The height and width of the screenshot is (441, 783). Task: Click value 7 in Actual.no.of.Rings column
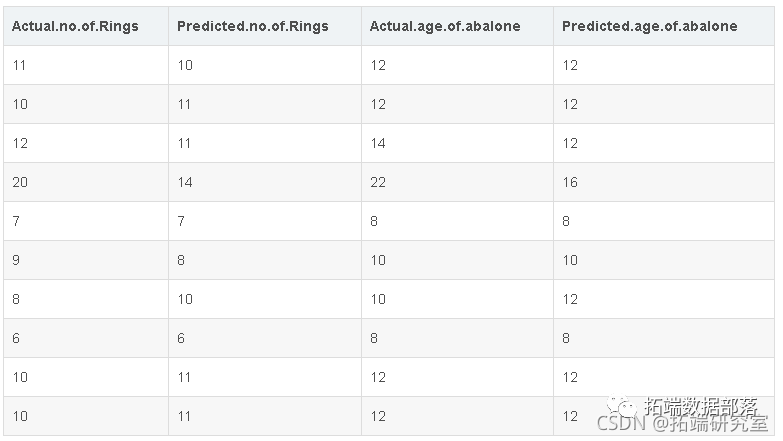point(16,221)
